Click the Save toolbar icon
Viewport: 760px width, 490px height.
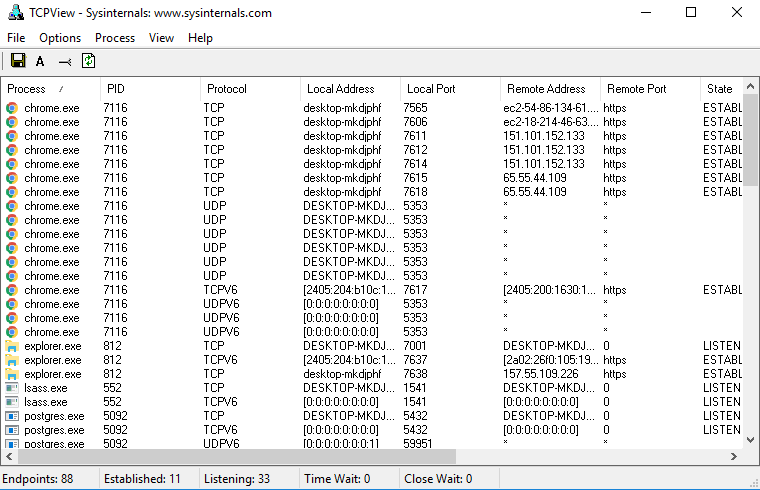click(18, 61)
